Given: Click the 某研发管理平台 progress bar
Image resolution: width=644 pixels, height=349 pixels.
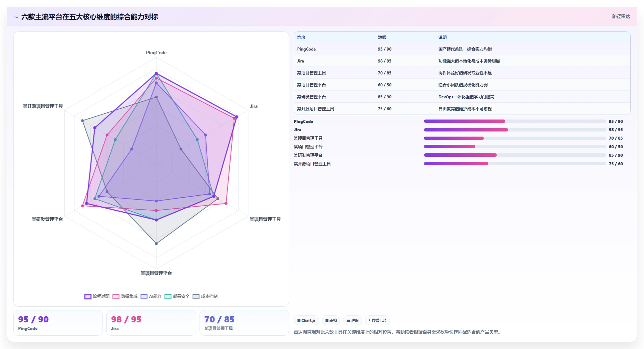Looking at the screenshot, I should pos(515,155).
